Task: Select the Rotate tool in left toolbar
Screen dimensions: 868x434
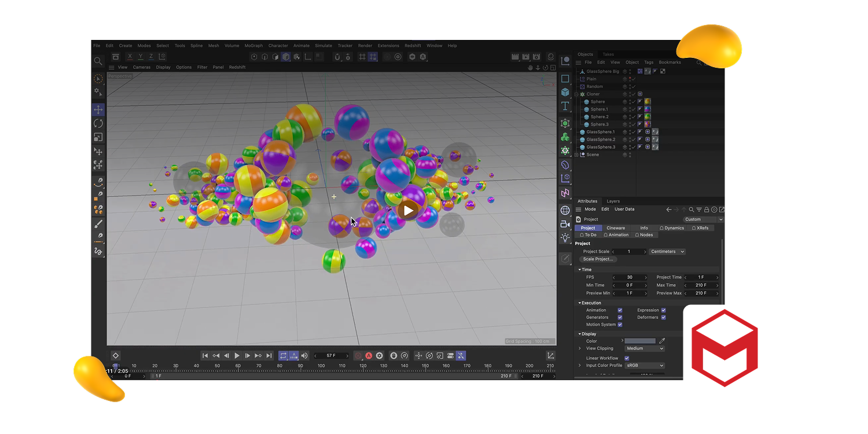Action: [x=98, y=123]
